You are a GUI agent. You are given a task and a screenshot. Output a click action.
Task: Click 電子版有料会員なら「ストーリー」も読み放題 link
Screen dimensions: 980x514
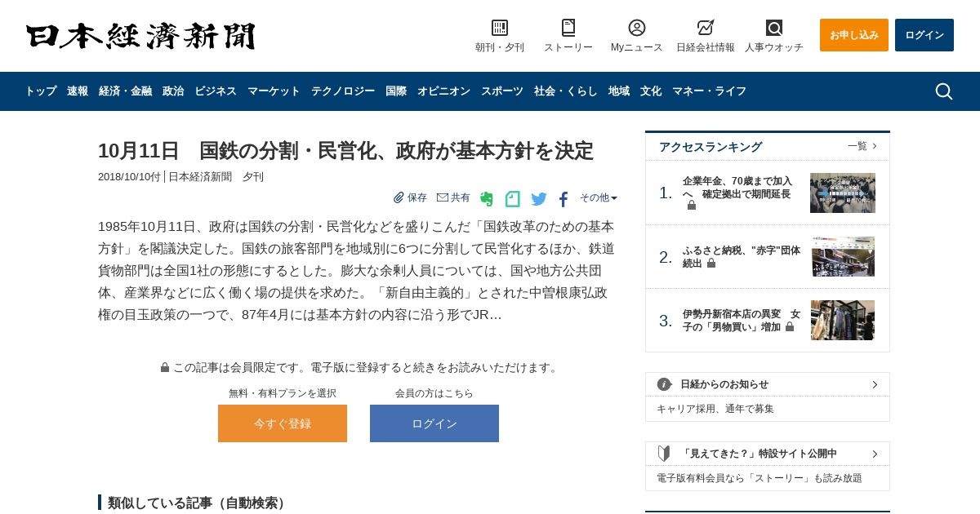(x=759, y=478)
